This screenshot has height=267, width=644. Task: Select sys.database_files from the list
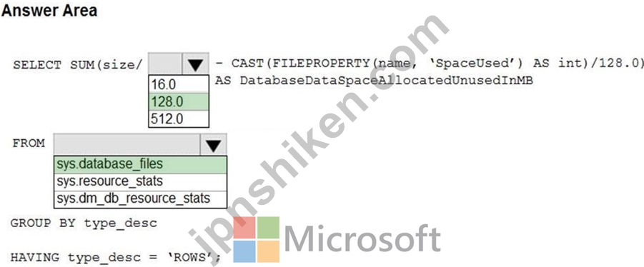pyautogui.click(x=140, y=164)
